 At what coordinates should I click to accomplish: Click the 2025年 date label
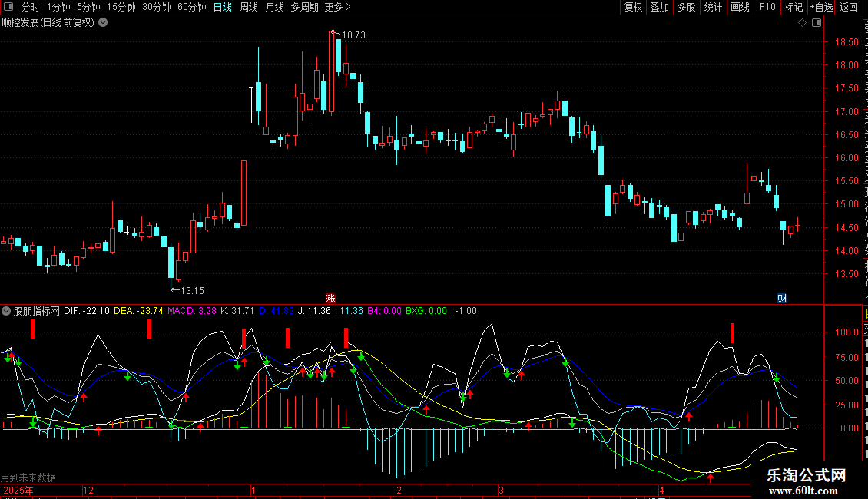[18, 491]
